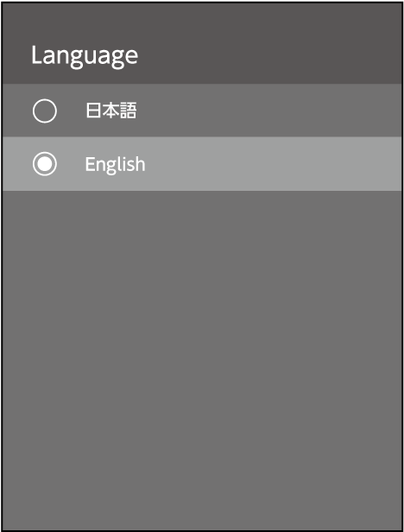This screenshot has width=404, height=532.
Task: Select the 日本語 radio button
Action: coord(44,111)
